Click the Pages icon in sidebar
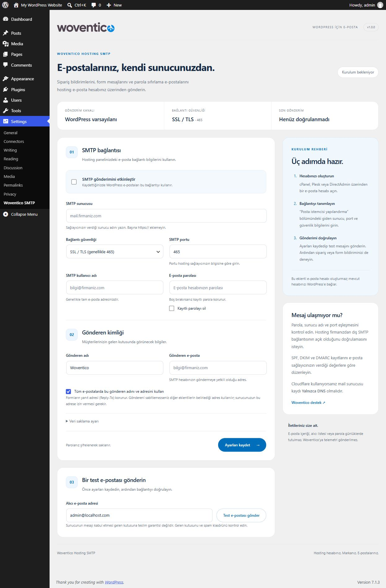This screenshot has width=386, height=588. [x=6, y=54]
